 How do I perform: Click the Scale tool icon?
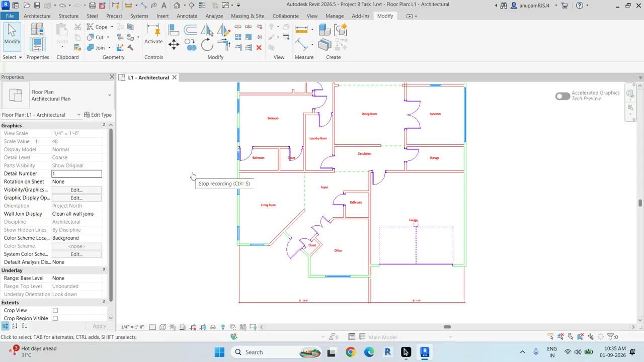coord(249,37)
